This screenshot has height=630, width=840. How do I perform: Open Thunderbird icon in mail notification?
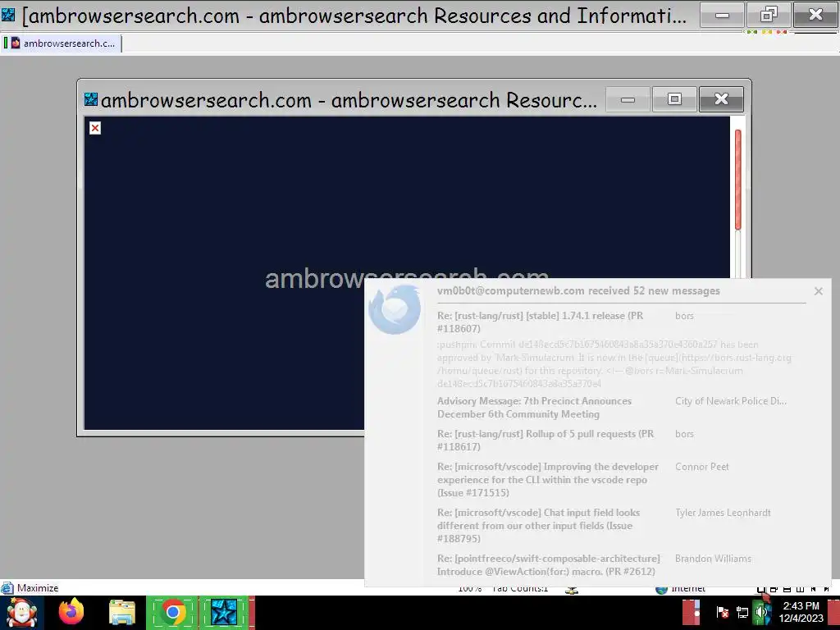(x=395, y=309)
